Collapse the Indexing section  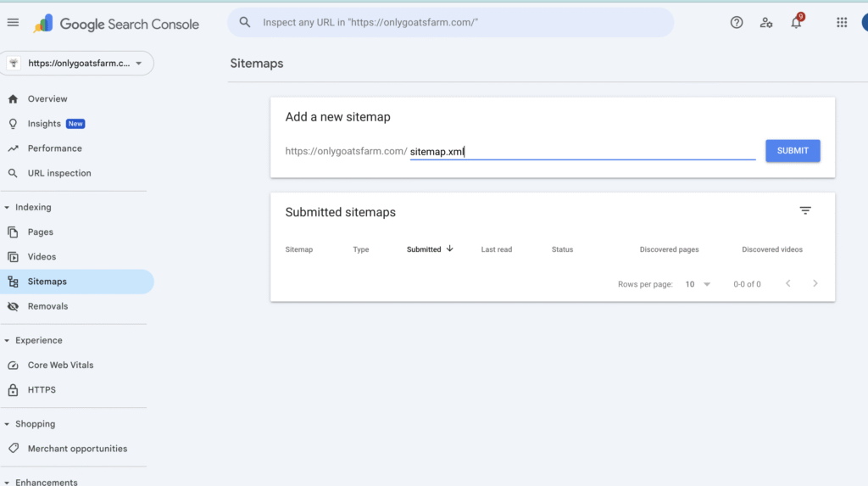point(7,207)
